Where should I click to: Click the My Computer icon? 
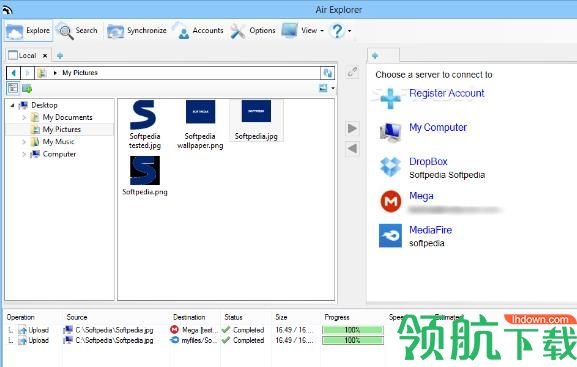(390, 133)
